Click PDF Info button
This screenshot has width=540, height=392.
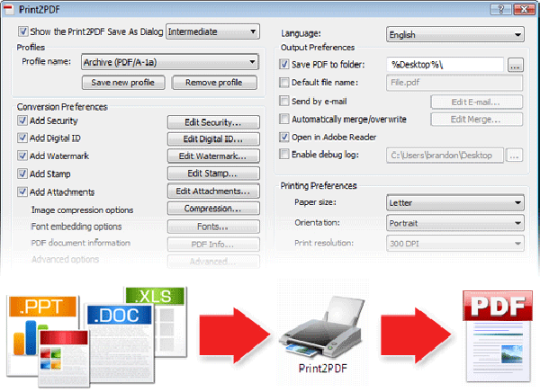pos(213,244)
